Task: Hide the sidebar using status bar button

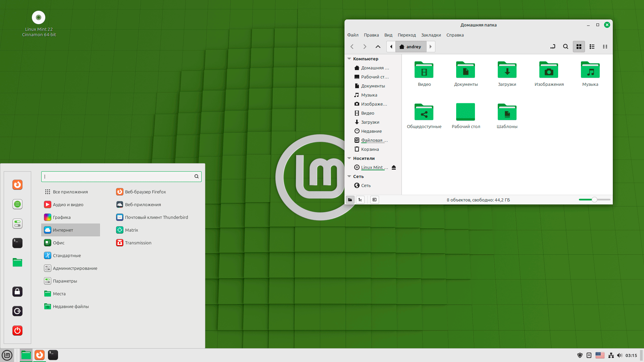Action: click(x=374, y=200)
